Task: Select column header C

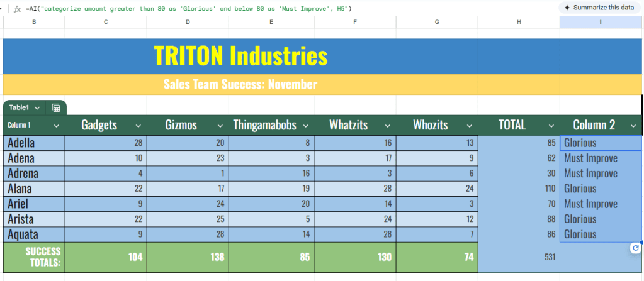Action: click(x=105, y=22)
